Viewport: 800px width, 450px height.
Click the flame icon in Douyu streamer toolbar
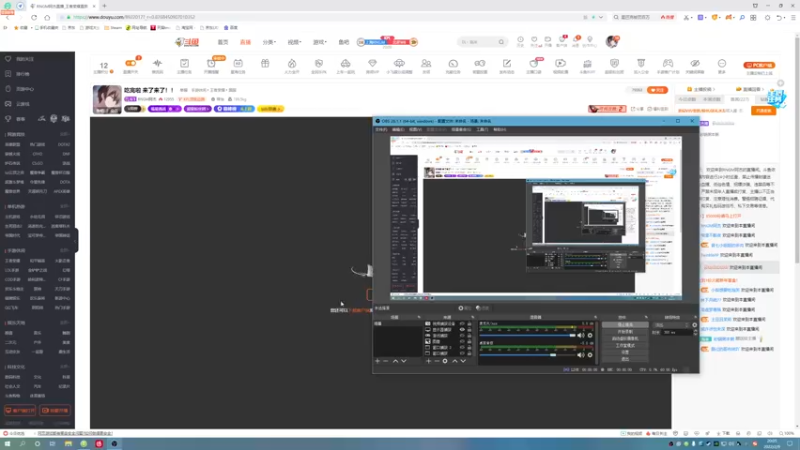[x=292, y=63]
